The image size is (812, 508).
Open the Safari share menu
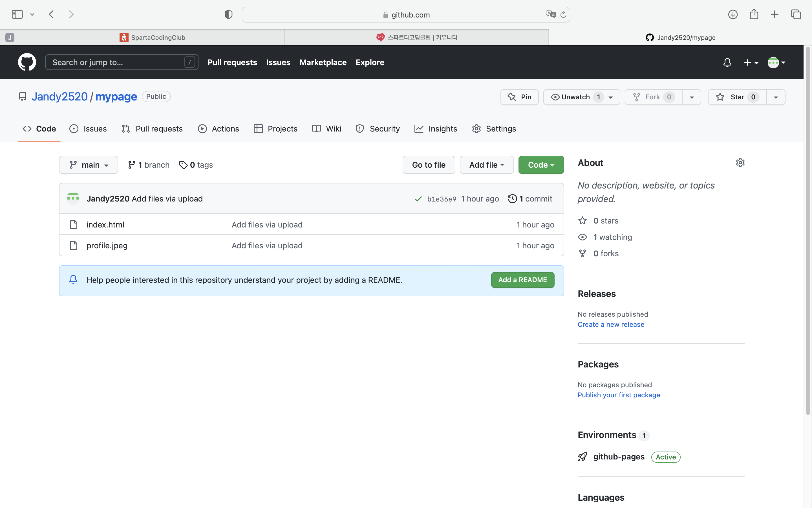[754, 14]
